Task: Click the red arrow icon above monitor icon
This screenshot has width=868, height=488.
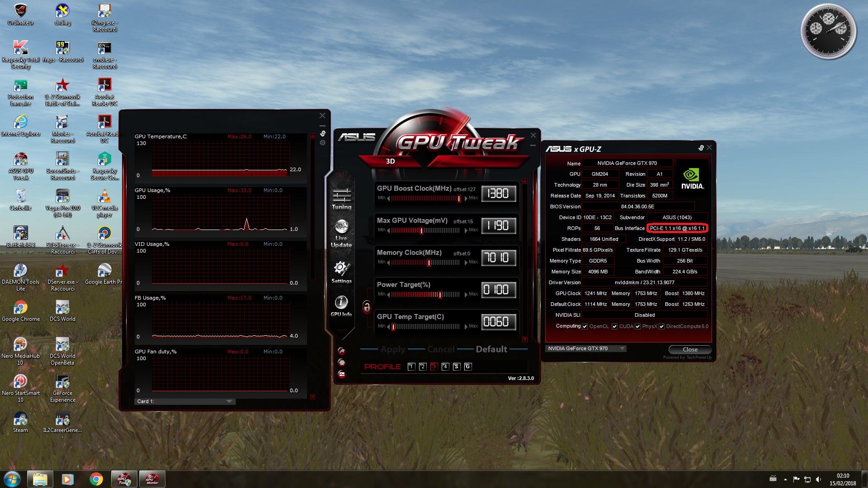Action: 342,351
